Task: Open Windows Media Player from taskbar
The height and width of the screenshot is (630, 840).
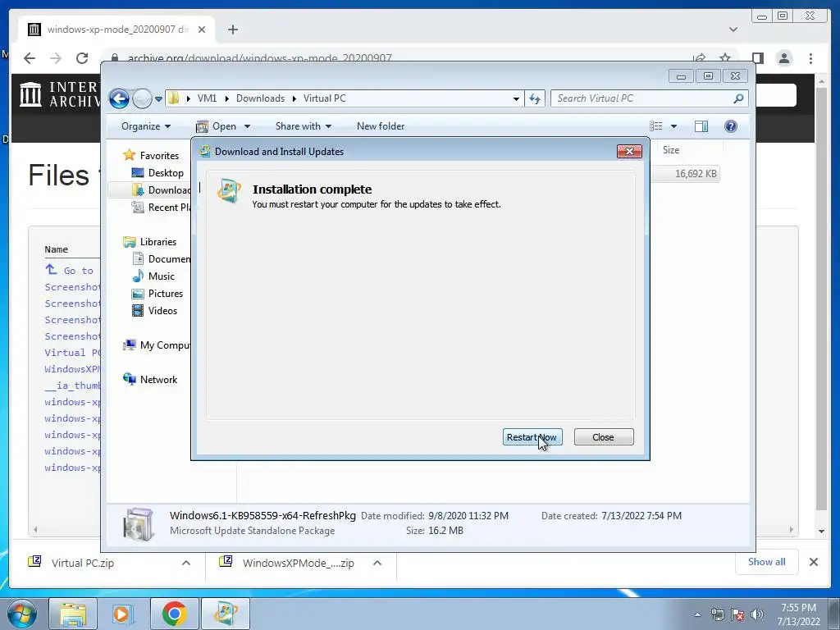Action: pos(123,614)
